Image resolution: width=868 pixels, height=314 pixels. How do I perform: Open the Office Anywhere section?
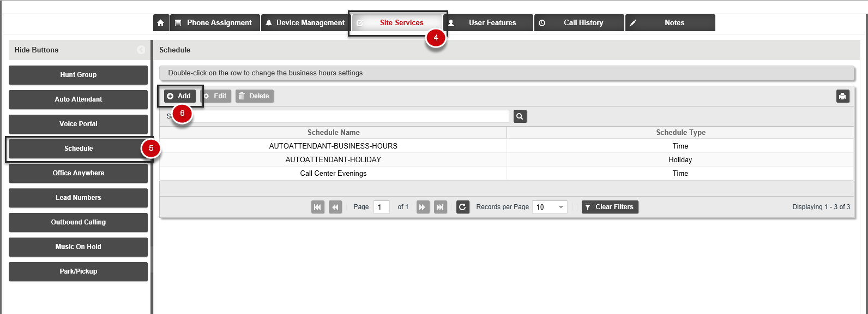coord(79,173)
